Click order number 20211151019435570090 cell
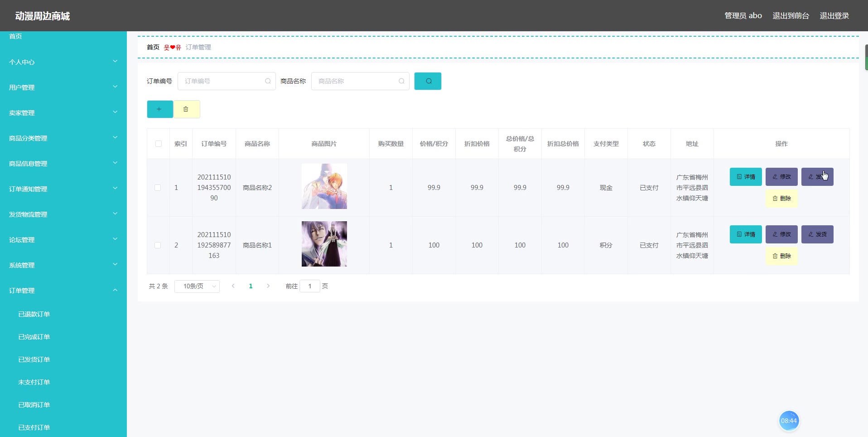 pyautogui.click(x=214, y=188)
